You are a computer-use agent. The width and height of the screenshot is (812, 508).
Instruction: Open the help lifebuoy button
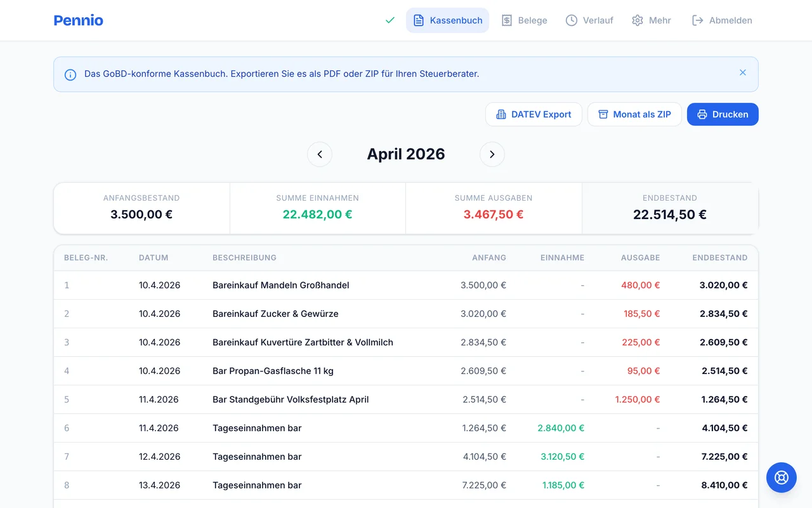point(781,478)
